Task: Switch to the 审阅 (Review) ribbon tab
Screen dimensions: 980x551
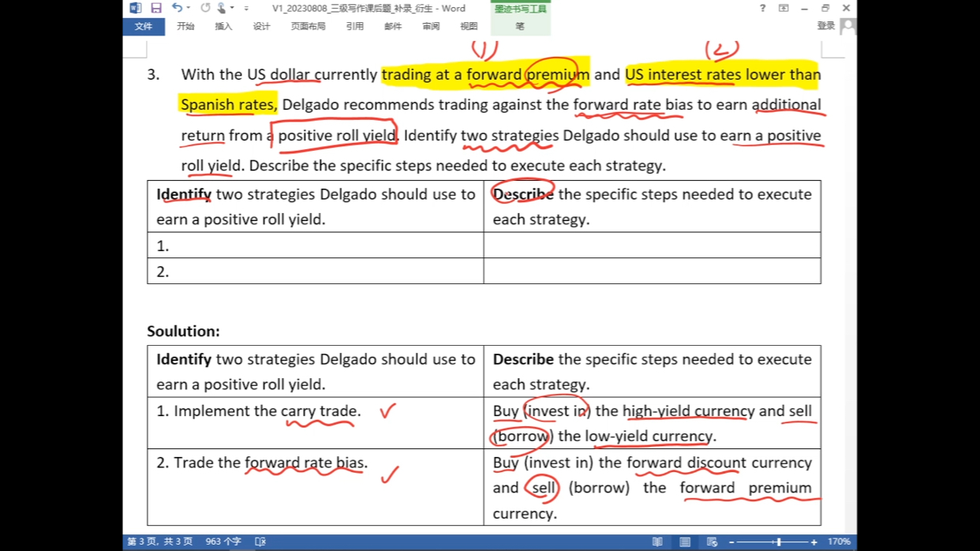Action: click(431, 26)
